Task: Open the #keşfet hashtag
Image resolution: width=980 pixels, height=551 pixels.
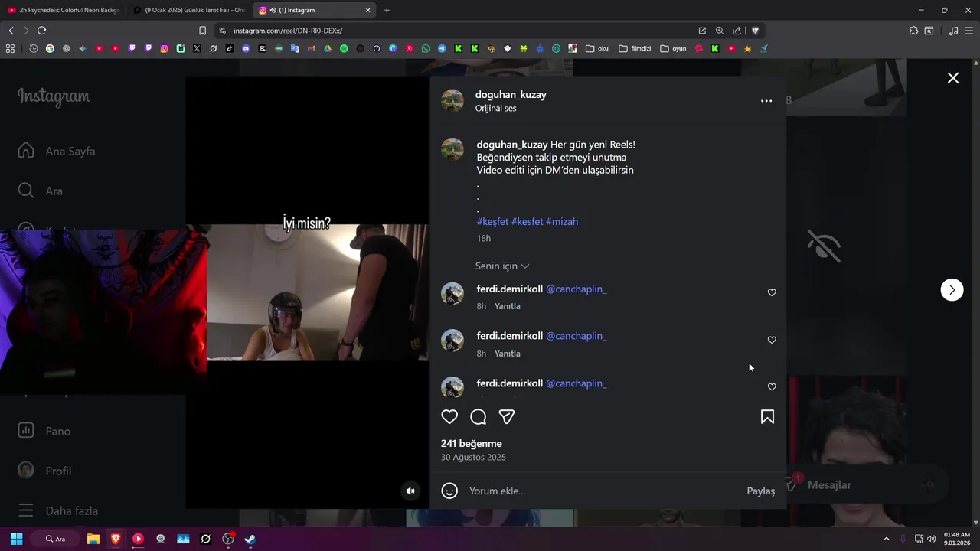Action: [492, 221]
